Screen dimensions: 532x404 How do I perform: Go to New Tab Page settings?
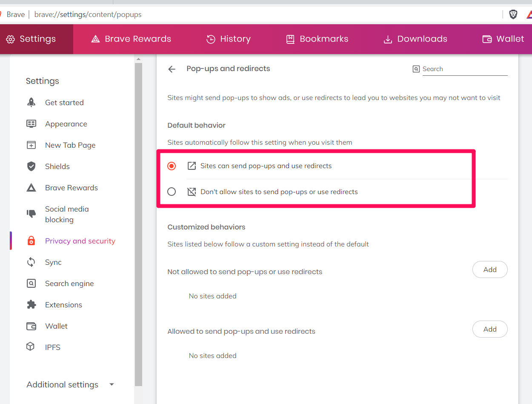pyautogui.click(x=70, y=145)
